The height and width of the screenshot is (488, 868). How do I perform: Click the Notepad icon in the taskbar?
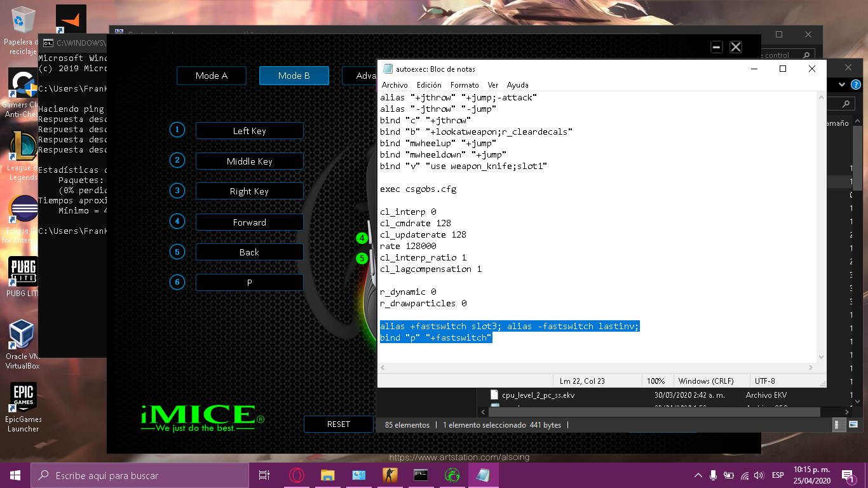[x=483, y=475]
